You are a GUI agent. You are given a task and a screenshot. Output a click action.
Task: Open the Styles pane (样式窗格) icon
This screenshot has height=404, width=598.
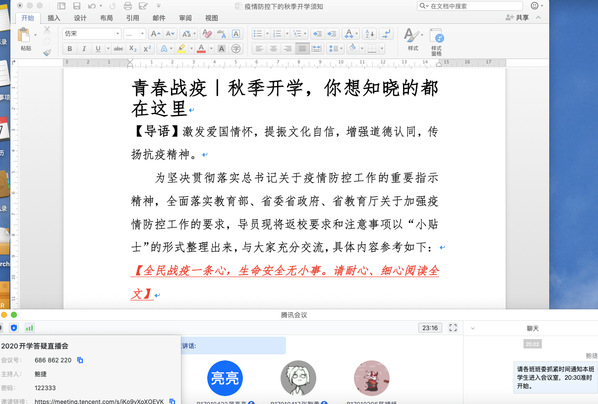coord(436,41)
